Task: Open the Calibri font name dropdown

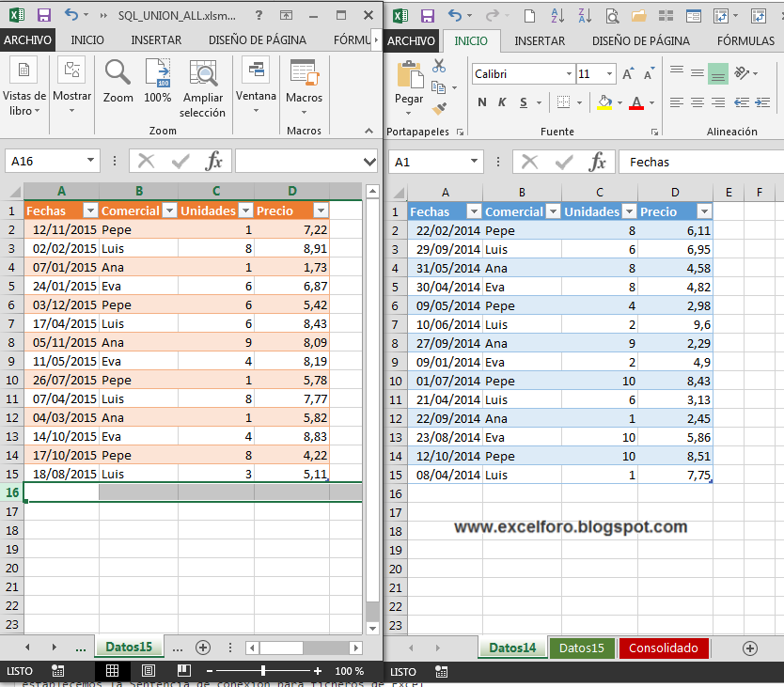Action: pyautogui.click(x=569, y=74)
